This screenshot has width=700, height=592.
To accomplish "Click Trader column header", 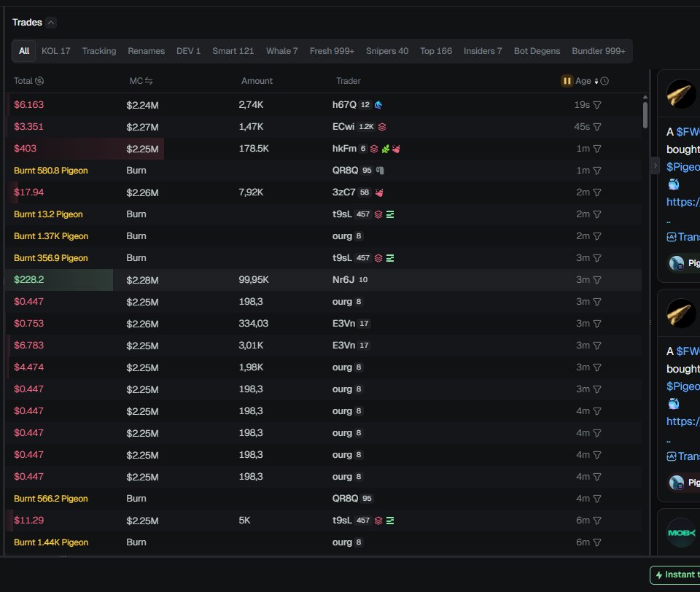I will click(349, 81).
